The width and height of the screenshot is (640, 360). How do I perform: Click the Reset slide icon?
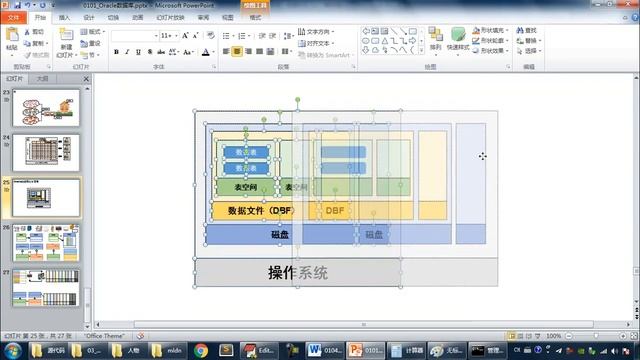point(84,43)
